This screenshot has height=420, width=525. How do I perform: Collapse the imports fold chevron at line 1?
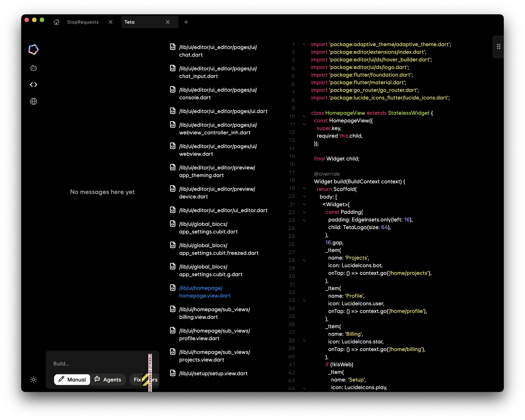(304, 44)
